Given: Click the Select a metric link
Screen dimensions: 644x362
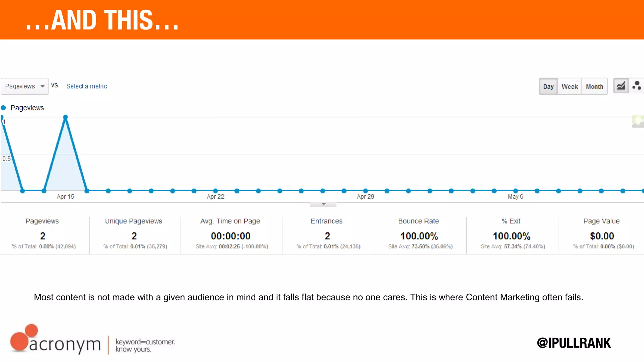Looking at the screenshot, I should click(x=86, y=86).
